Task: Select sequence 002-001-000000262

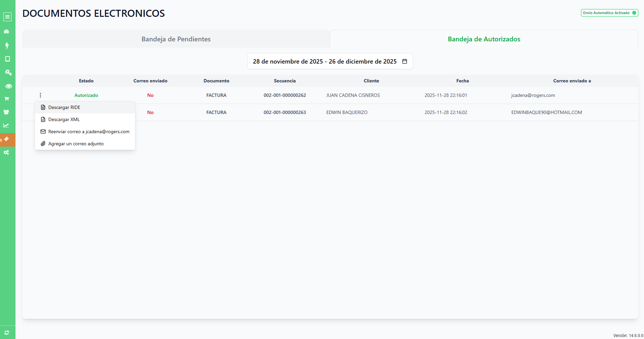Action: click(285, 95)
